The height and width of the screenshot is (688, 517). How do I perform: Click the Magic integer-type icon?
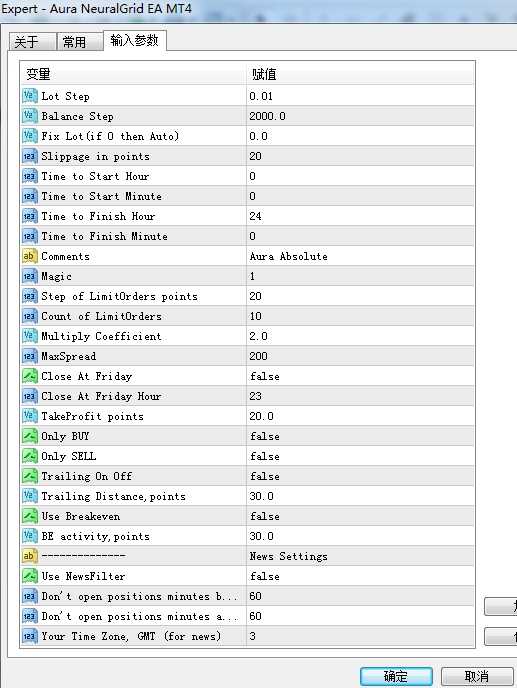click(29, 276)
